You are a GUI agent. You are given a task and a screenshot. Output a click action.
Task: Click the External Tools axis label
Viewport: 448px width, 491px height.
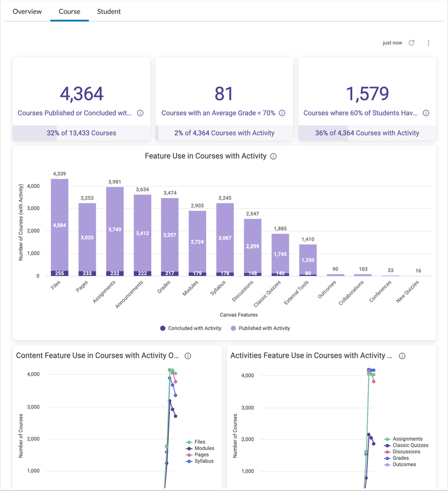pyautogui.click(x=296, y=292)
